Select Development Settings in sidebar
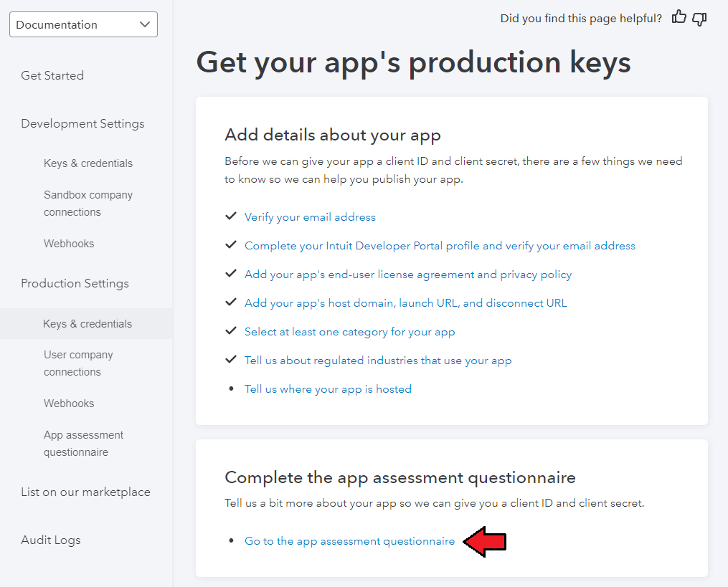This screenshot has width=728, height=587. click(x=82, y=123)
